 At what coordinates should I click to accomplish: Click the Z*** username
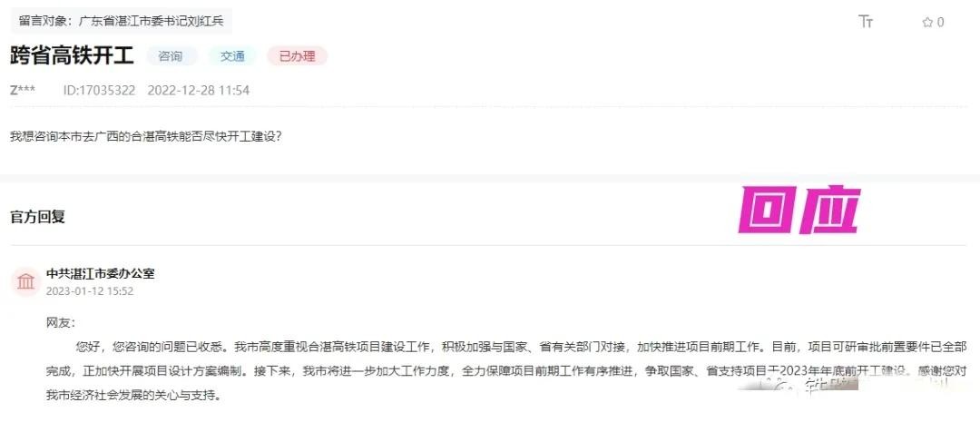pos(23,90)
